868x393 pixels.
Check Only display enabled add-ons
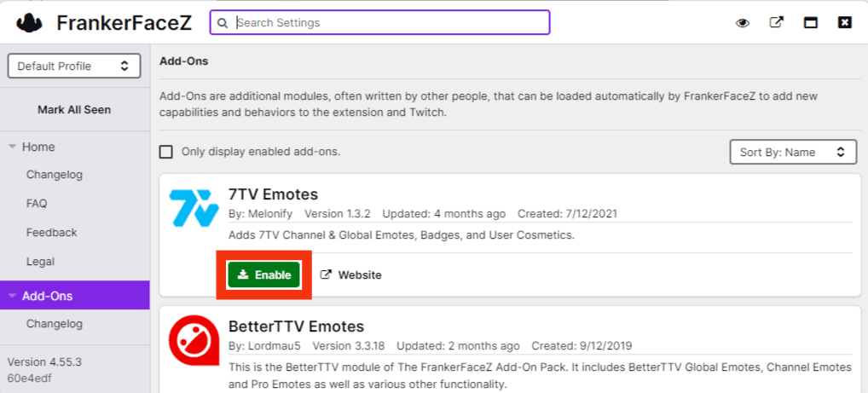[x=165, y=152]
